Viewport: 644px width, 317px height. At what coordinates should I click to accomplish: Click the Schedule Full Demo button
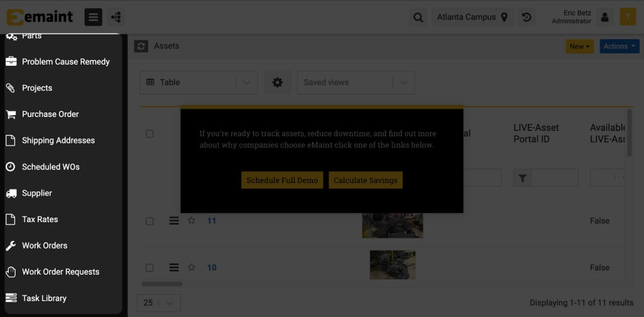click(x=282, y=180)
